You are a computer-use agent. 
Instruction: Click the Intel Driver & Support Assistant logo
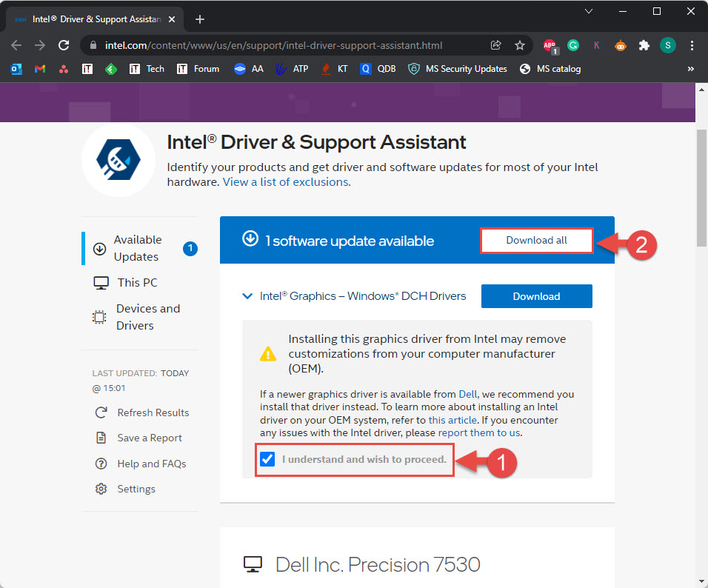click(118, 160)
